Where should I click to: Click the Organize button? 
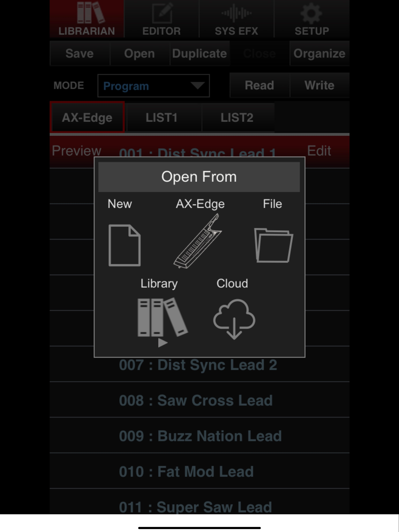[x=320, y=53]
